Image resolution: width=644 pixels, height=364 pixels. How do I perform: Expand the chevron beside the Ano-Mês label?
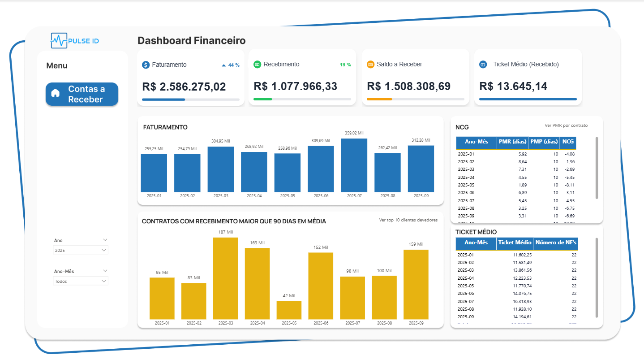coord(105,271)
